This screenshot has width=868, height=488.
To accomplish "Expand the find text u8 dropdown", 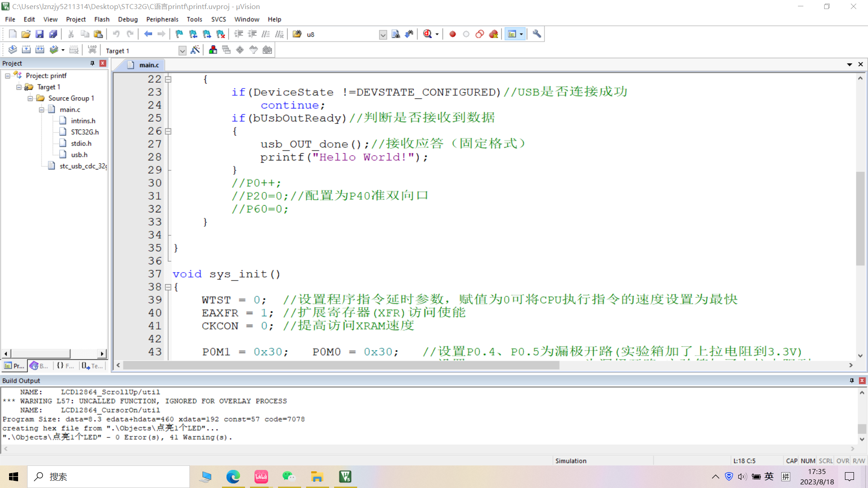I will click(383, 34).
